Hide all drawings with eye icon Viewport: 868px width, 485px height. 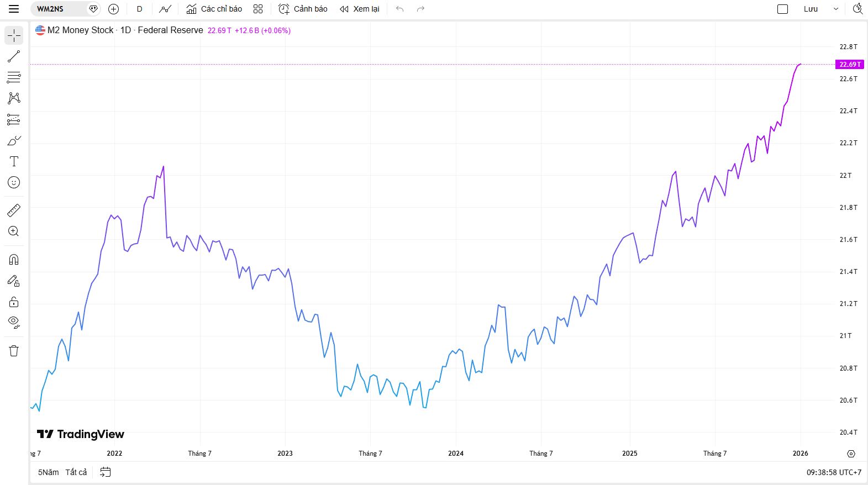[x=14, y=323]
